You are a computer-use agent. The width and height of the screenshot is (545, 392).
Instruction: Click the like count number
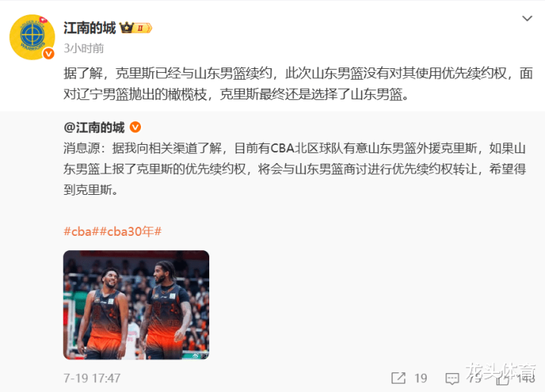525,378
